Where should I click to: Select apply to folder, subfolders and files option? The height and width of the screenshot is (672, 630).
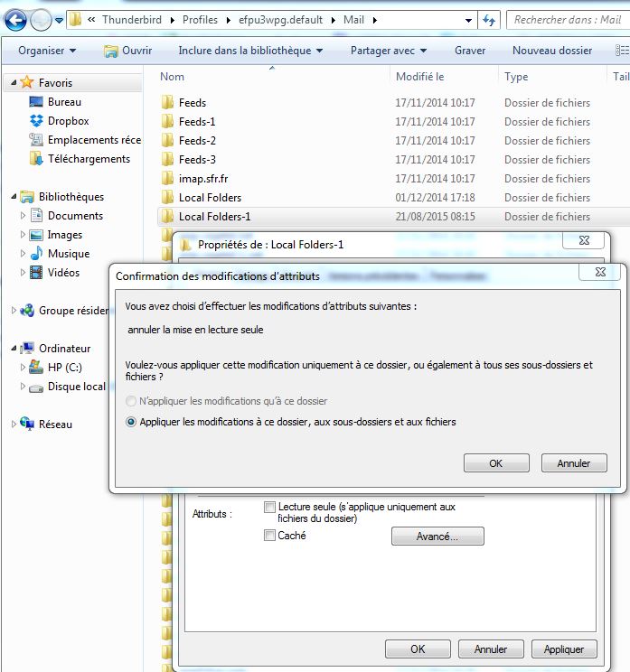[132, 422]
